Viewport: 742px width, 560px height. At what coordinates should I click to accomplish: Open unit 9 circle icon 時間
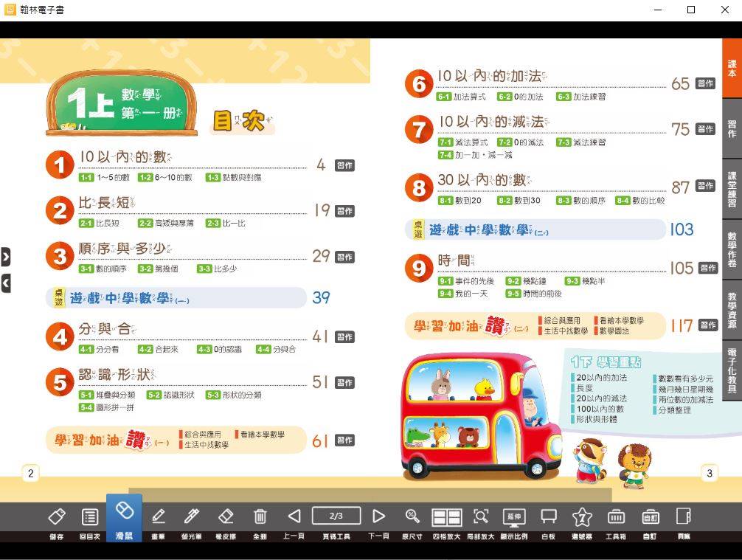(419, 269)
